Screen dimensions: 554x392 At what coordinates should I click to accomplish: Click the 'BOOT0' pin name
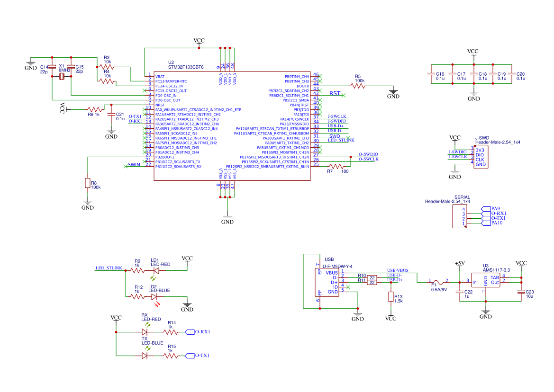point(303,86)
